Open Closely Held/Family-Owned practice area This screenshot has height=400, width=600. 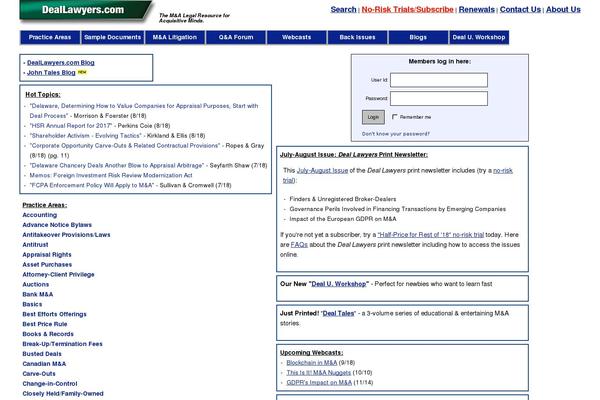click(63, 394)
